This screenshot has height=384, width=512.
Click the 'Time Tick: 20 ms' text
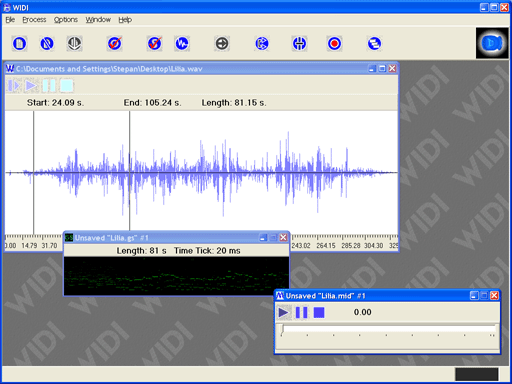click(207, 251)
